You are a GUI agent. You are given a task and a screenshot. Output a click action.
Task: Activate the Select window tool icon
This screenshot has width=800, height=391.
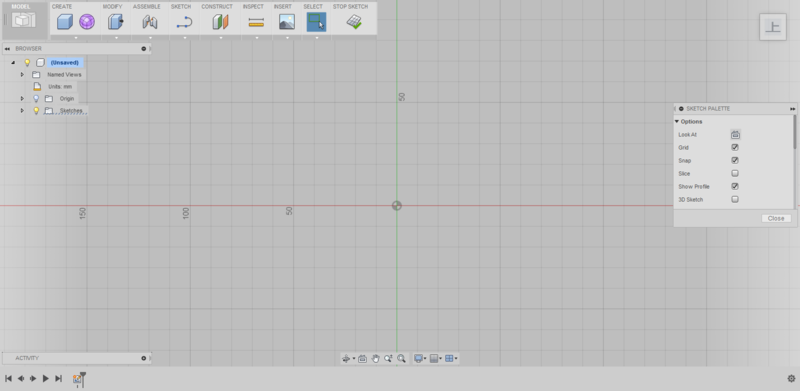click(x=316, y=22)
